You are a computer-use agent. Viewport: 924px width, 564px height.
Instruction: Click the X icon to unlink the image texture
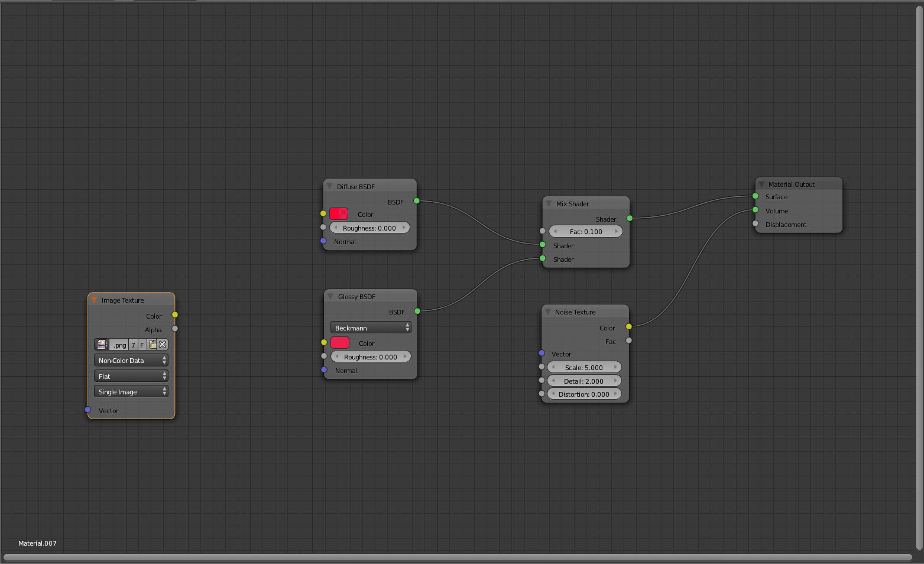[x=161, y=344]
